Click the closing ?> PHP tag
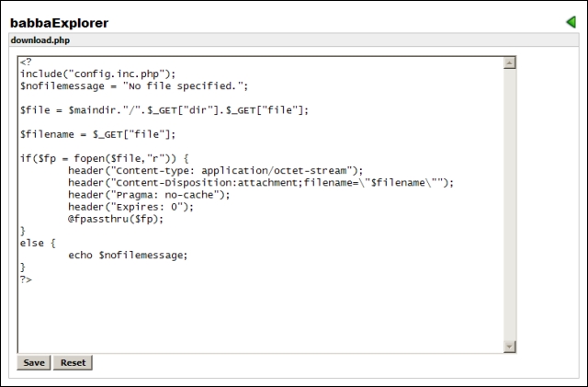Image resolution: width=588 pixels, height=387 pixels. [x=26, y=279]
